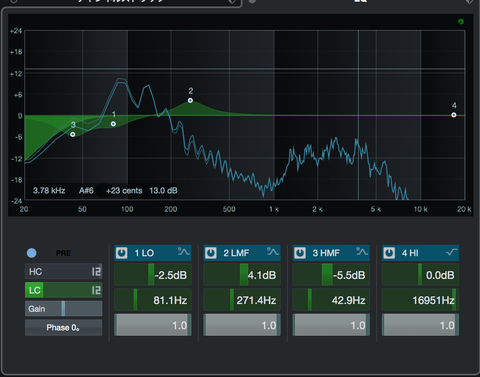Click the 1 LO Q field 1.0

[153, 325]
